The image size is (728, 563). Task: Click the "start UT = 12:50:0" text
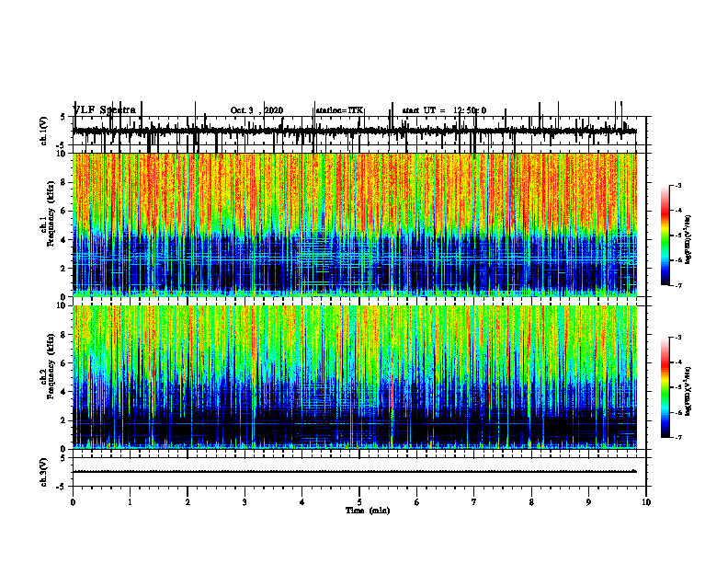pyautogui.click(x=444, y=110)
